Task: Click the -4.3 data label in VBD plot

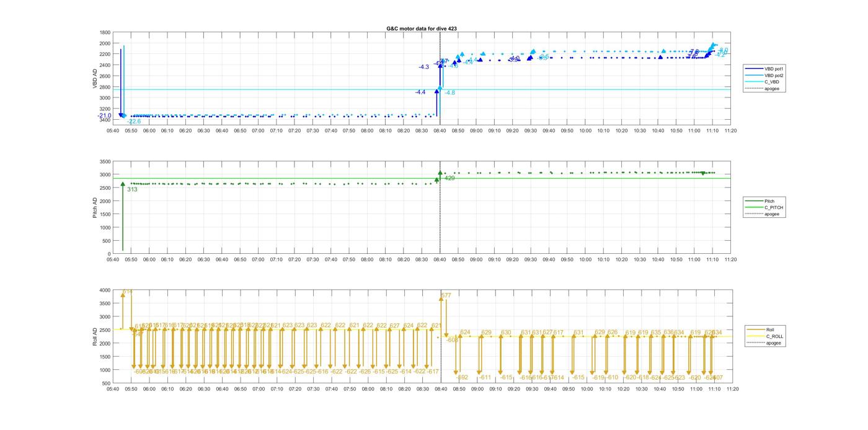Action: pos(423,67)
